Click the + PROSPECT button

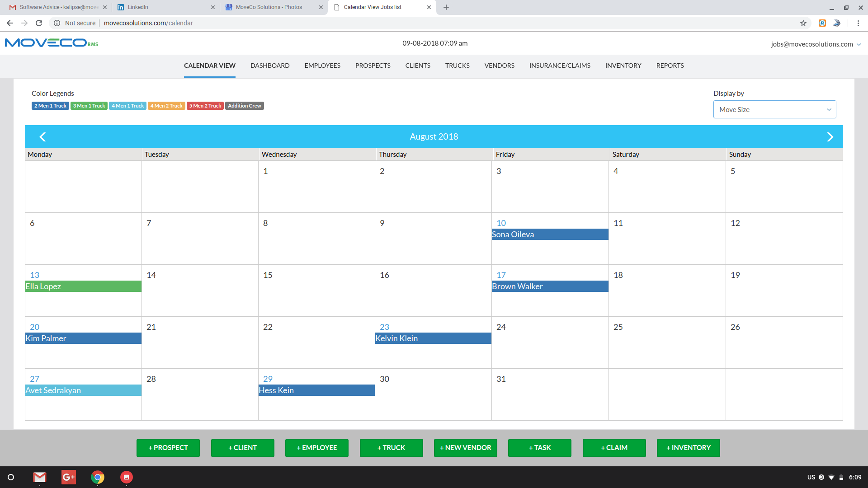(168, 448)
